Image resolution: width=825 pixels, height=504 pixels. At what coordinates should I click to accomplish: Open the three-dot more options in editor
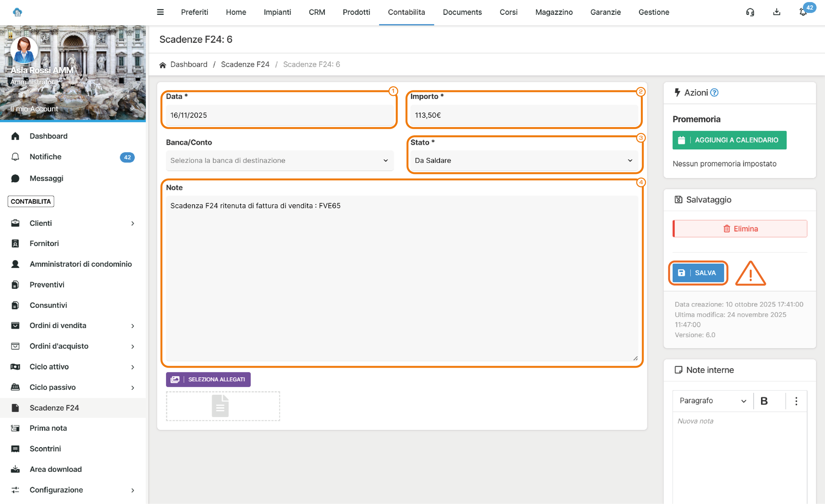(x=796, y=401)
